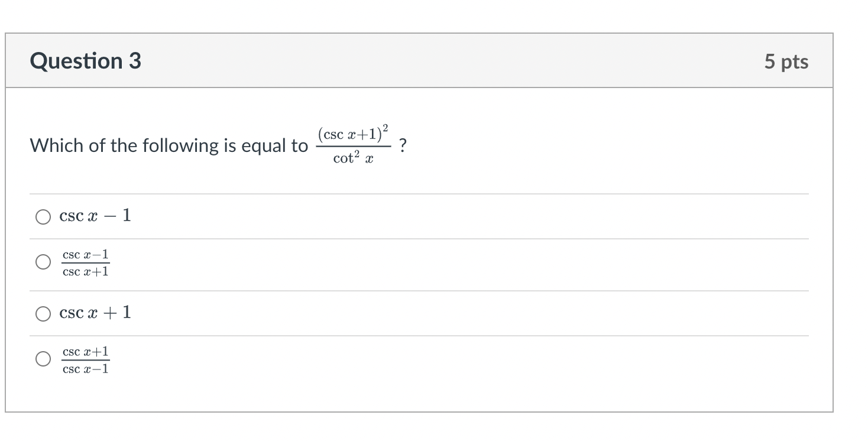
Task: Mark the fourth answer choice selected
Action: click(43, 359)
